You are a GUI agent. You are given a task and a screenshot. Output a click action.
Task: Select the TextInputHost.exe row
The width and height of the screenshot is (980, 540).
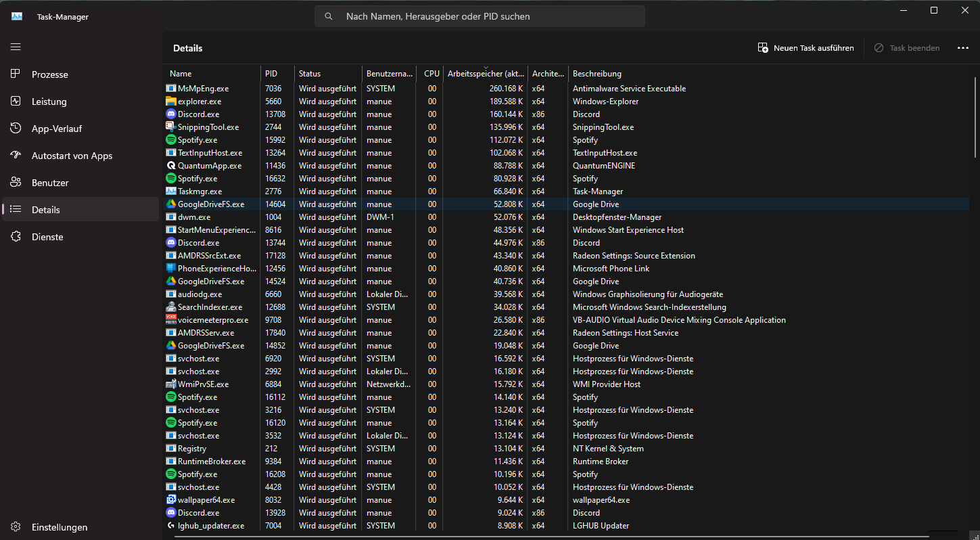click(x=567, y=153)
